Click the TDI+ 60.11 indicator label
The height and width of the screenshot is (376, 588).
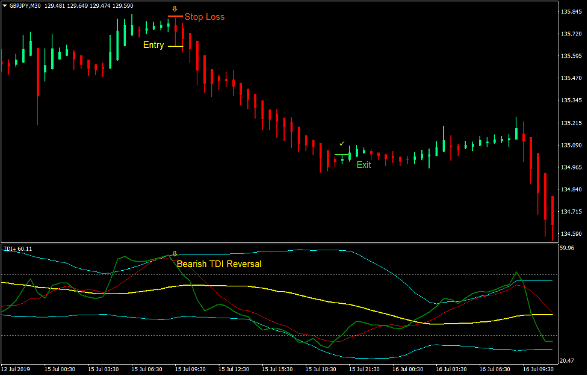tap(17, 248)
